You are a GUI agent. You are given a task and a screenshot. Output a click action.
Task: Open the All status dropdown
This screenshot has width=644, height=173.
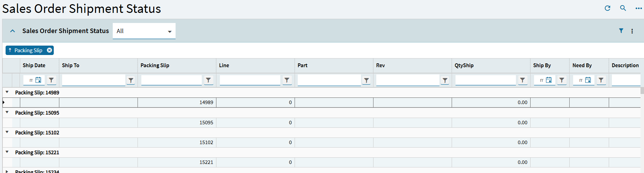point(144,31)
